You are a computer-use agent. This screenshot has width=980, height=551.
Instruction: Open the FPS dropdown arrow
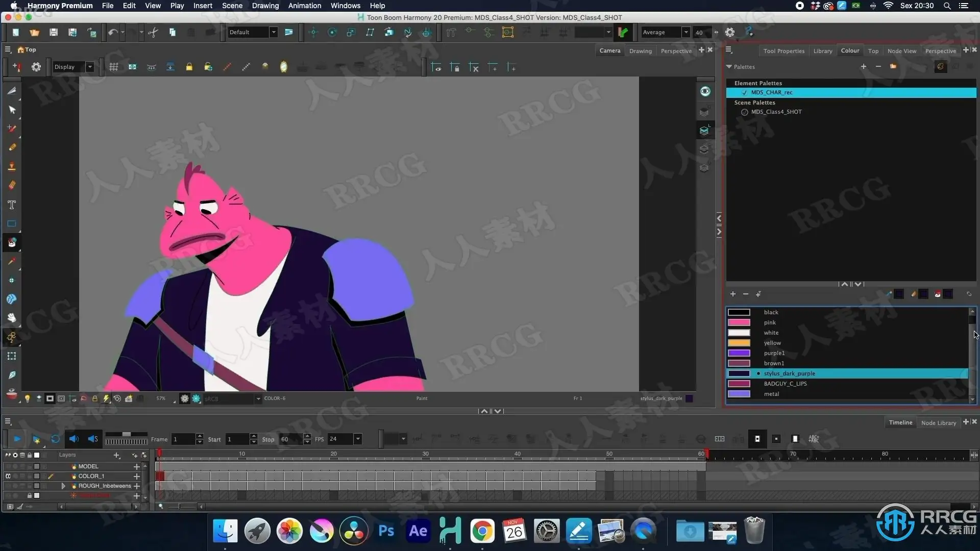click(x=358, y=439)
